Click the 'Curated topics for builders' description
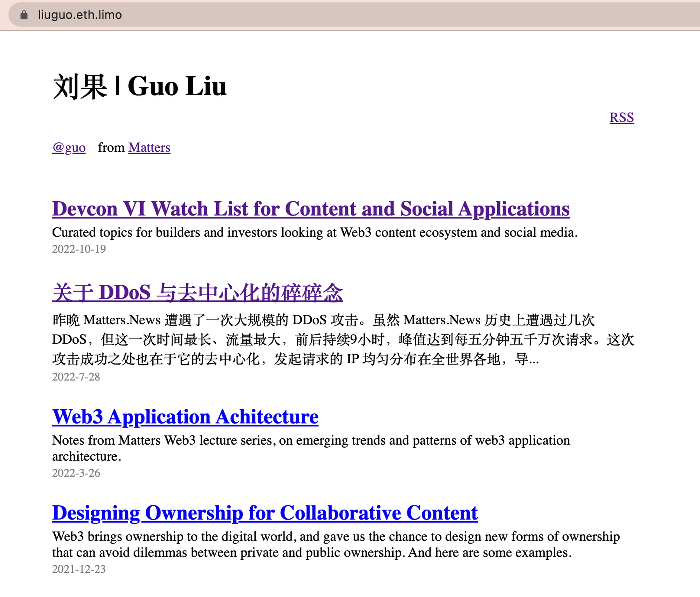 point(315,232)
